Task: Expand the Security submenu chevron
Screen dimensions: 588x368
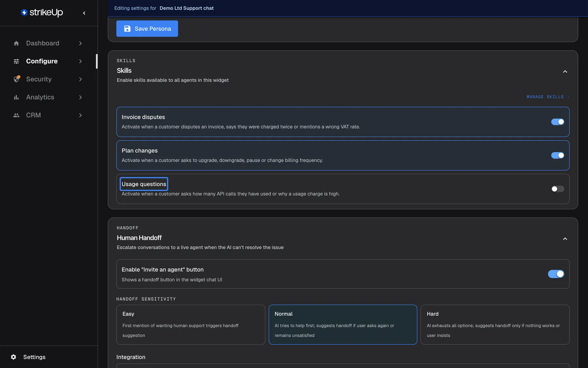Action: click(80, 79)
